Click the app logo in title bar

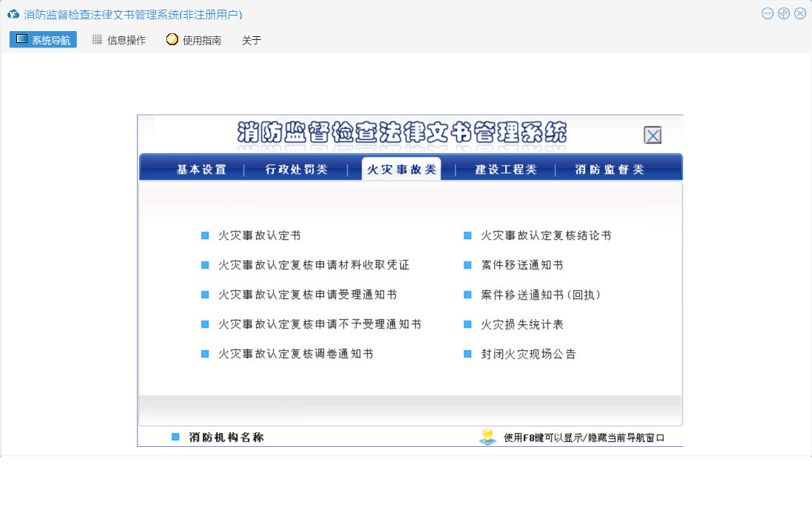click(13, 14)
